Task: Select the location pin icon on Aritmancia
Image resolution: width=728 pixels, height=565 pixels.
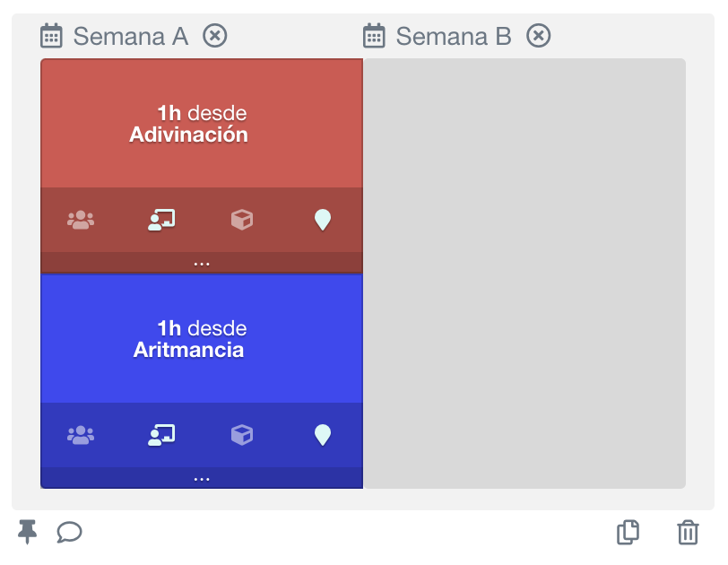Action: pos(323,435)
